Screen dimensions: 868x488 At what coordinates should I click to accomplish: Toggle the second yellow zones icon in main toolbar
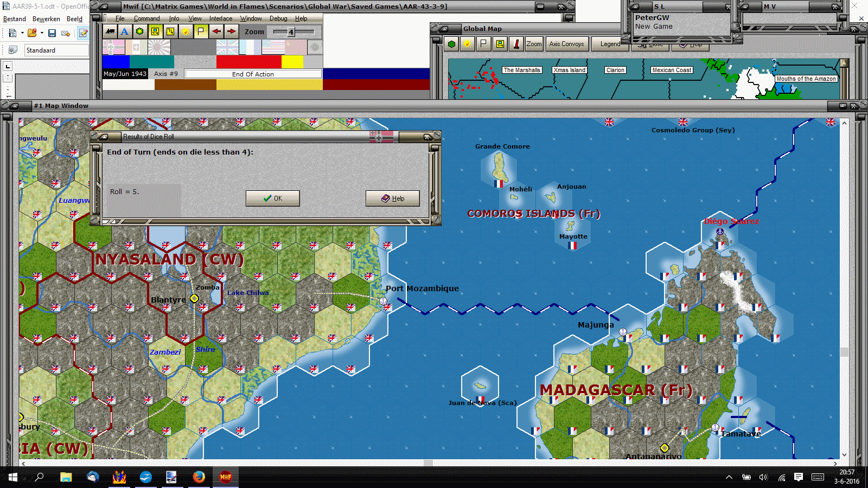[170, 31]
